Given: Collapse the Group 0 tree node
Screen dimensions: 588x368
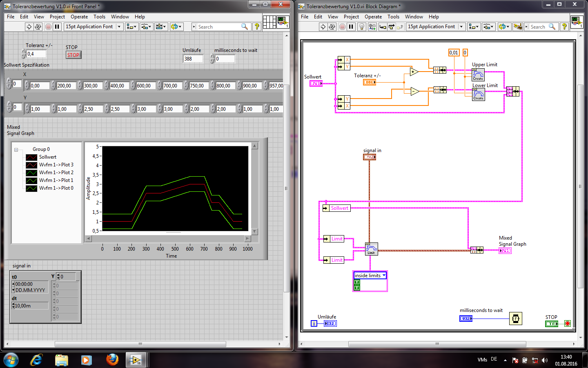Looking at the screenshot, I should (16, 150).
